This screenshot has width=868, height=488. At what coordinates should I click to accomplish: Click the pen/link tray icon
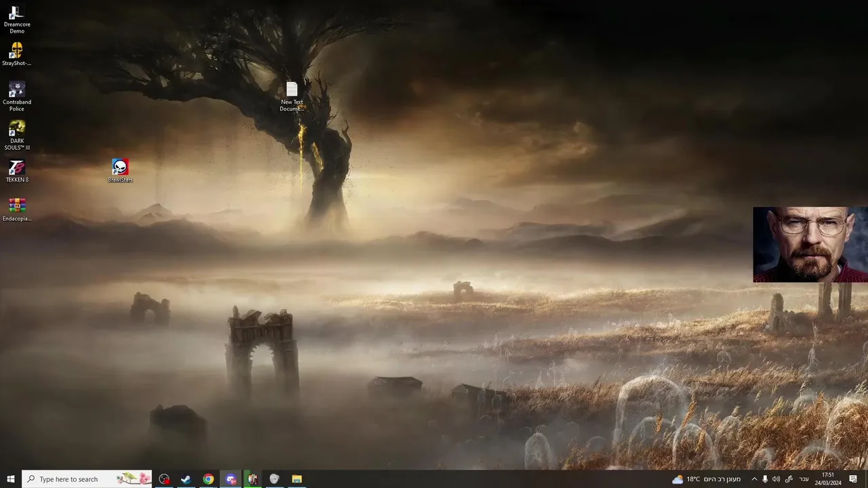789,479
